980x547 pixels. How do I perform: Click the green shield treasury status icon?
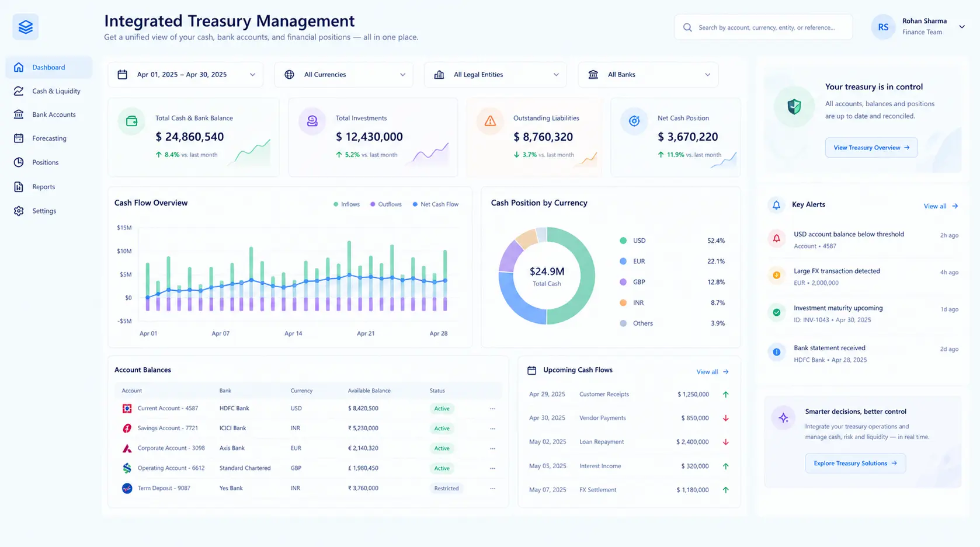tap(794, 107)
